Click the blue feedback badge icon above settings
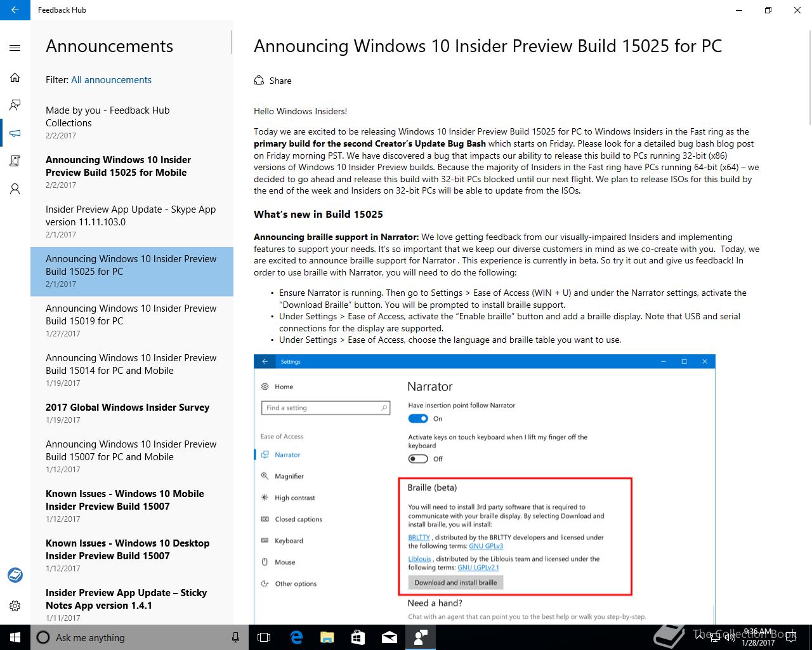The image size is (812, 650). point(15,575)
